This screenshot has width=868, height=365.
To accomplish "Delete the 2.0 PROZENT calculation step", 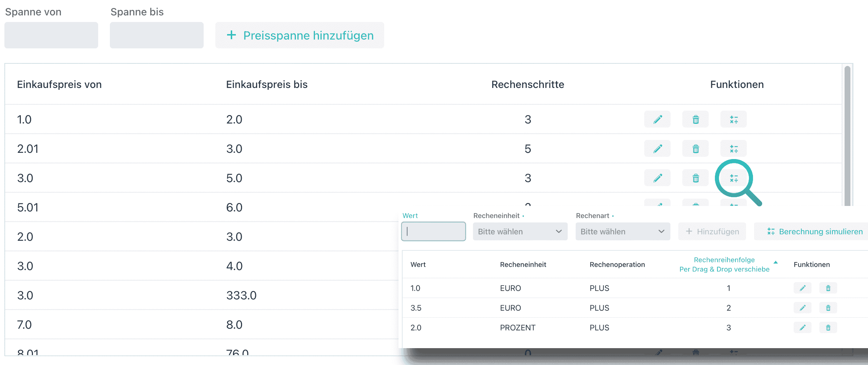I will [828, 328].
